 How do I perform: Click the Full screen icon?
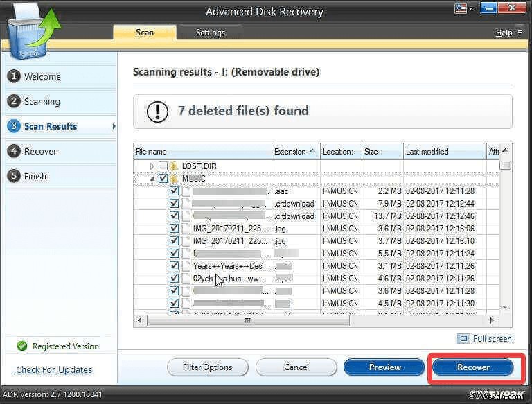tap(463, 339)
